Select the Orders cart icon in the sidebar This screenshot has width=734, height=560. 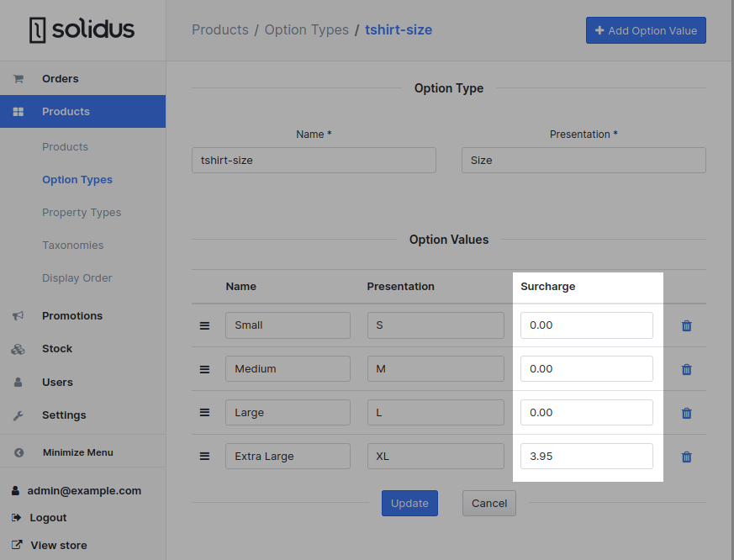click(18, 77)
